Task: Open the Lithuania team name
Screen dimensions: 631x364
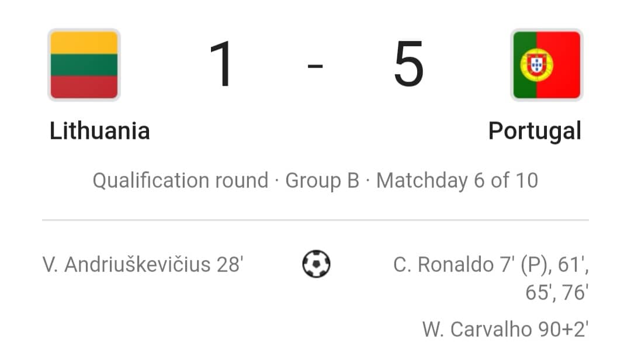Action: (99, 131)
